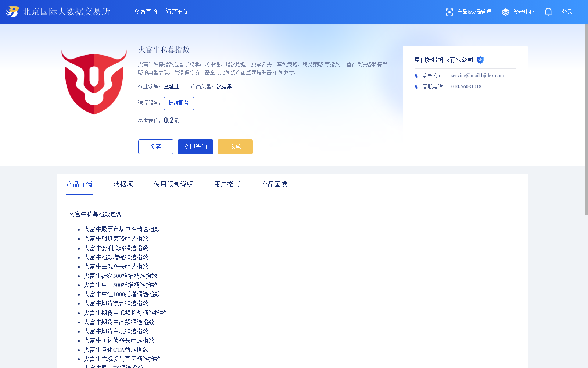The image size is (588, 368).
Task: Click list item 火富牛主观多头百亿精选指数
Action: tap(122, 359)
